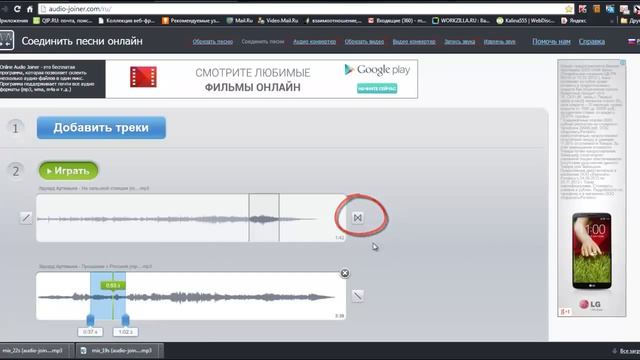The width and height of the screenshot is (640, 360).
Task: Click the ad info icon in sidebar
Action: click(x=623, y=62)
